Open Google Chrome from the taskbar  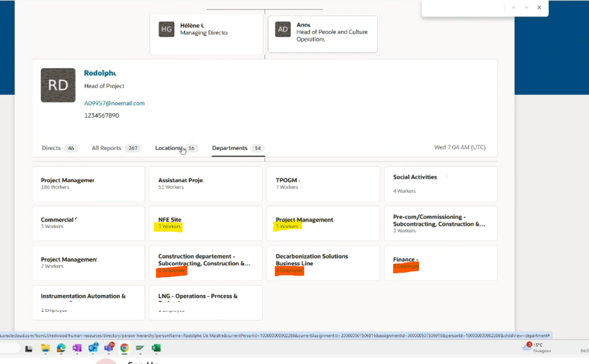click(124, 348)
